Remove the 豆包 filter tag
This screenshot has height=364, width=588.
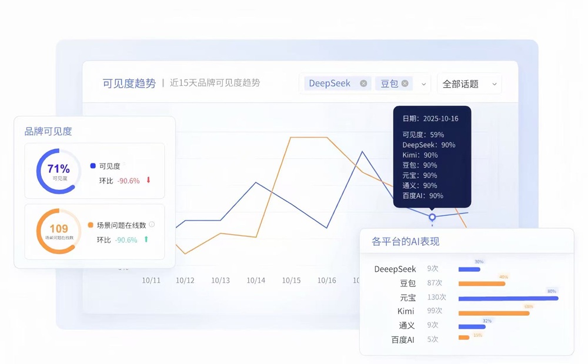405,84
